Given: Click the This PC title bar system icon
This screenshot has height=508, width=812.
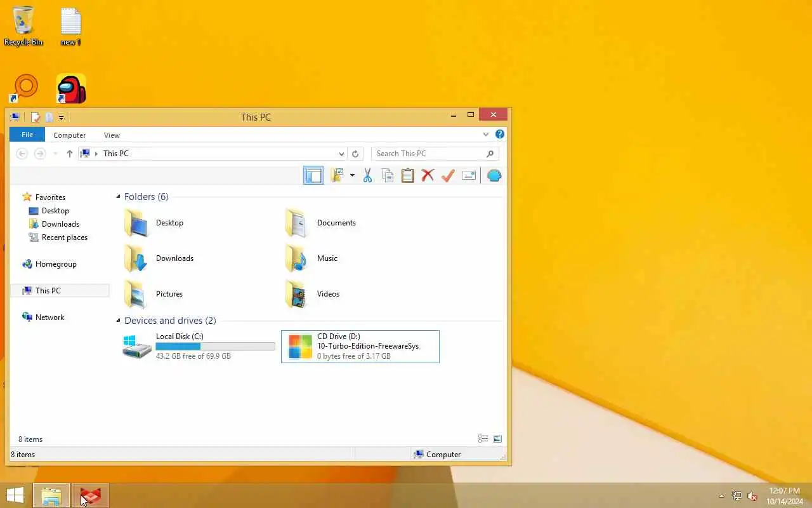Looking at the screenshot, I should (x=15, y=117).
